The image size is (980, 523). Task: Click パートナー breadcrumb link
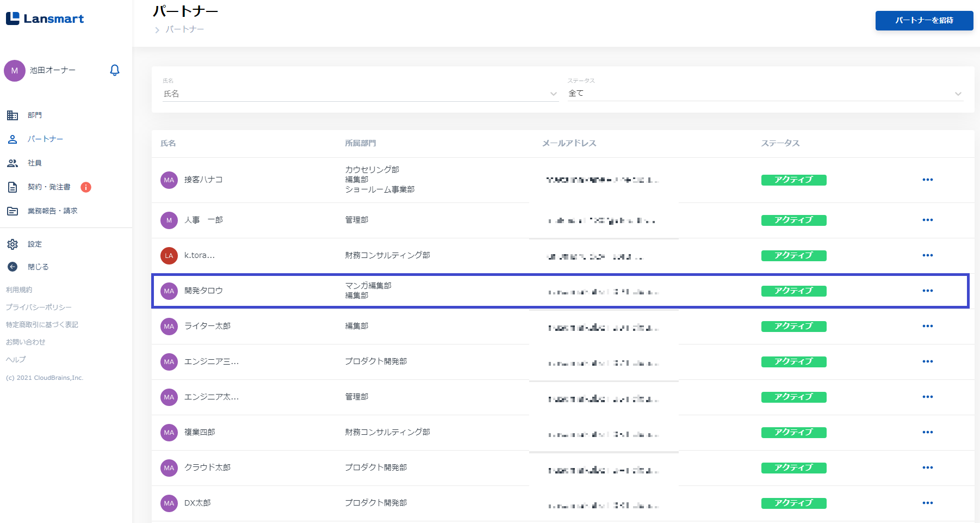(x=185, y=29)
